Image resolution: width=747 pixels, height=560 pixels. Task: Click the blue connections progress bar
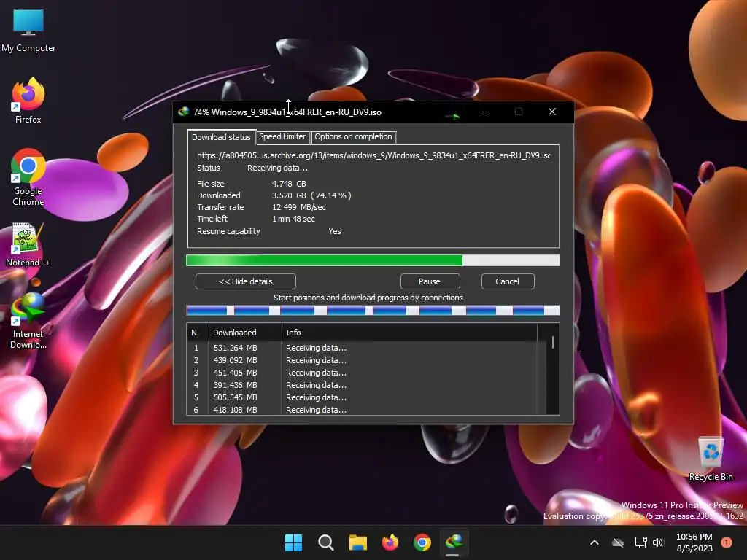point(373,311)
